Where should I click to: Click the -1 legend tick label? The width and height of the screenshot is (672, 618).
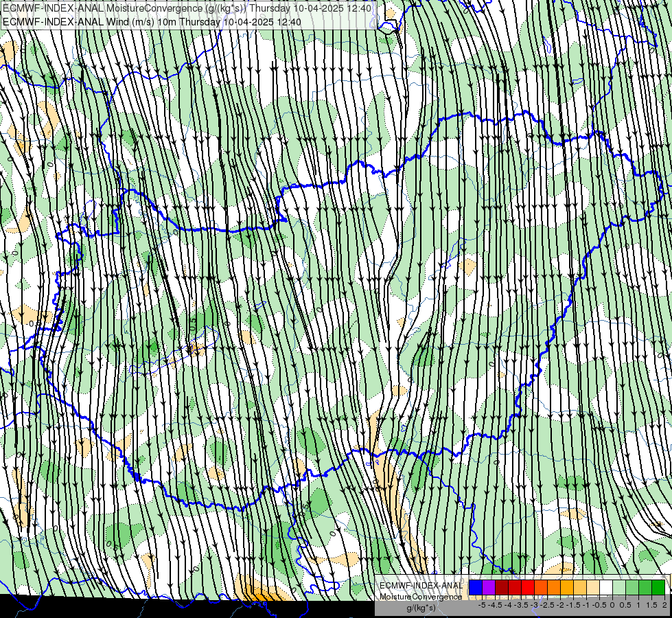586,605
